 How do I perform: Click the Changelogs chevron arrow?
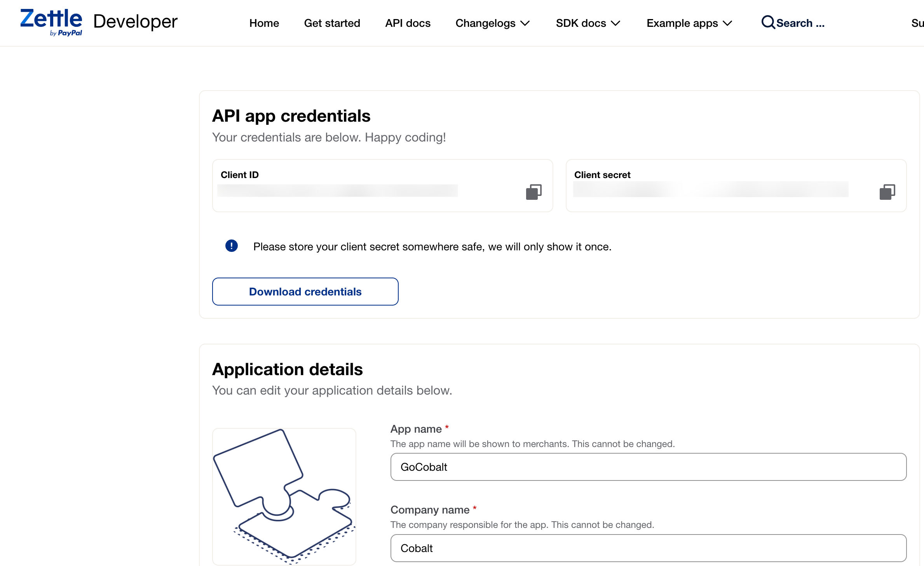tap(525, 23)
